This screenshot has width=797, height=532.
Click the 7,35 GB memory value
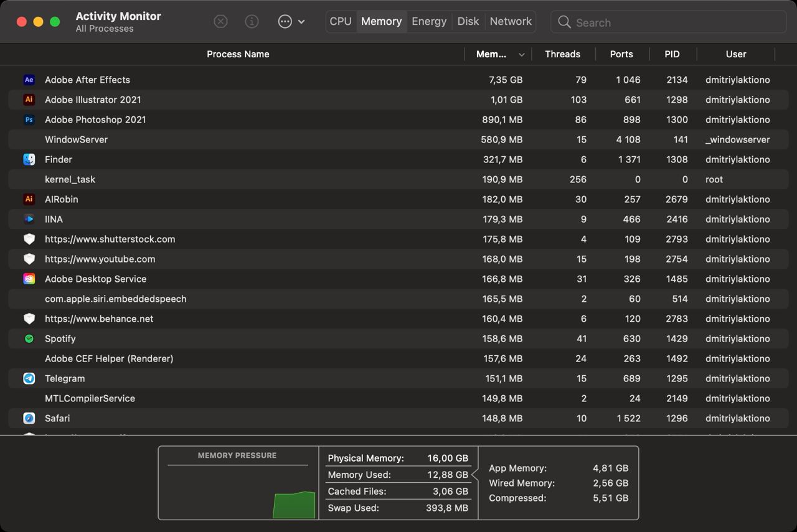(506, 80)
